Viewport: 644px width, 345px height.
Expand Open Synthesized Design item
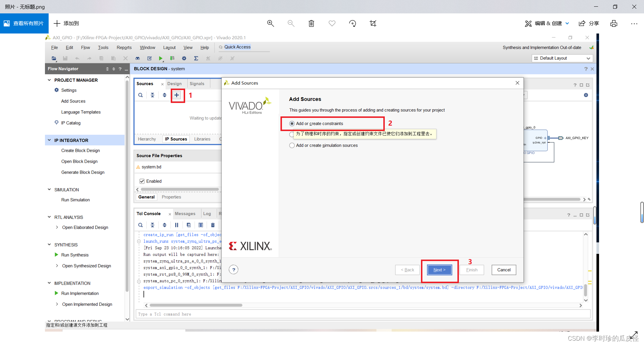click(x=57, y=266)
